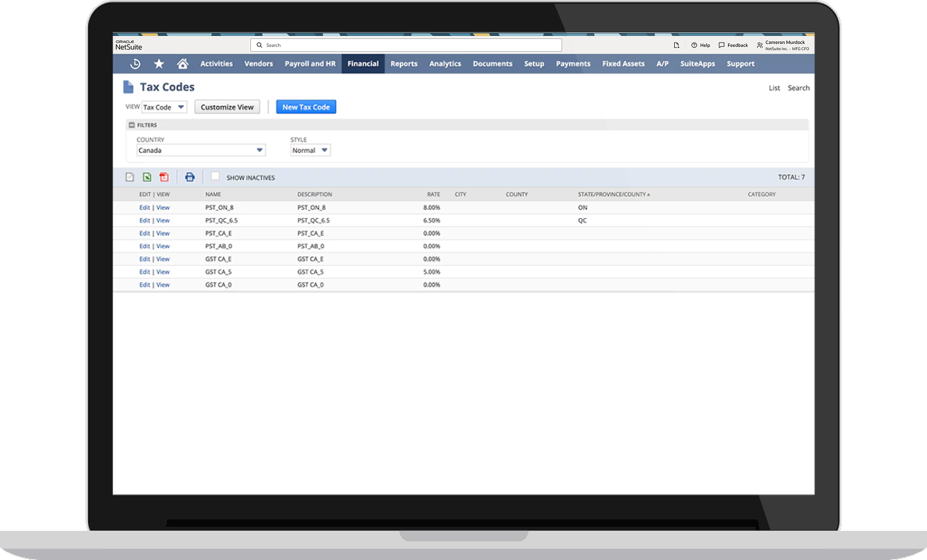The width and height of the screenshot is (927, 560).
Task: Open the Style dropdown set to Normal
Action: 310,150
